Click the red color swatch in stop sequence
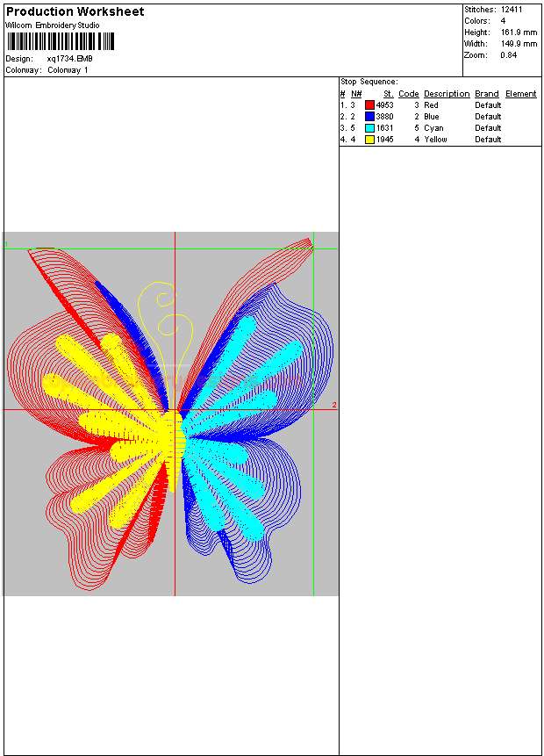Screen dimensions: 544x756 click(369, 105)
